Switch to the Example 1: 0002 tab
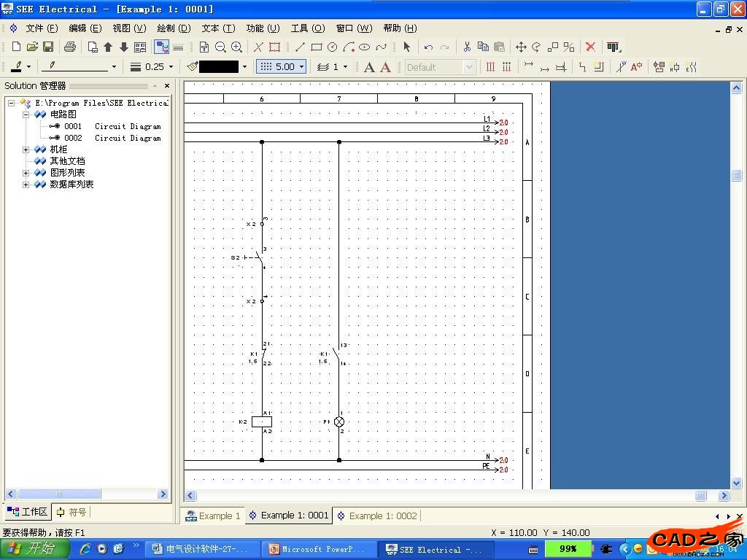The image size is (747, 560). click(x=382, y=516)
